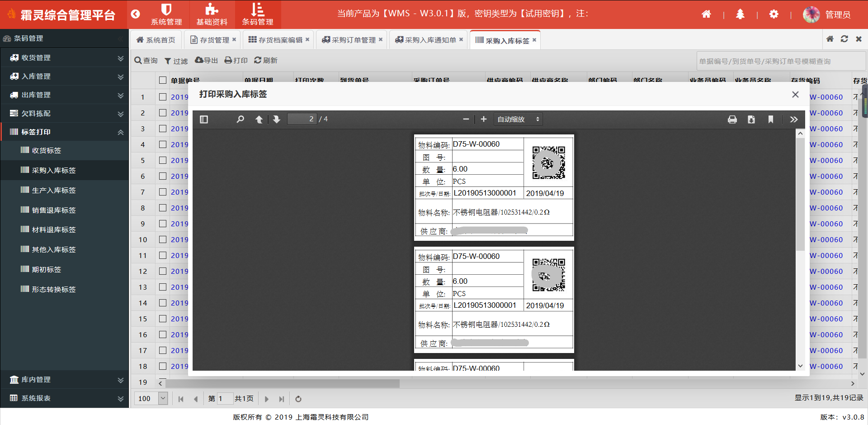
Task: Download the PDF label file
Action: 751,119
